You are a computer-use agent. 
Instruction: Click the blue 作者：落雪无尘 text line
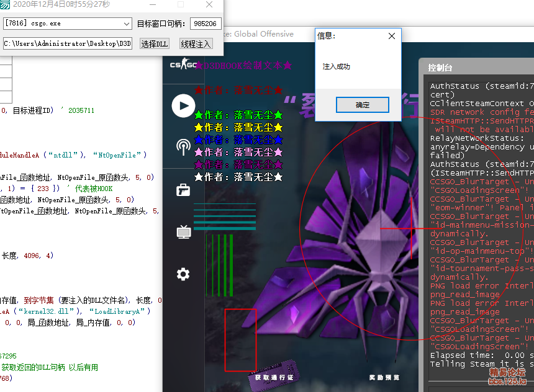click(x=238, y=140)
